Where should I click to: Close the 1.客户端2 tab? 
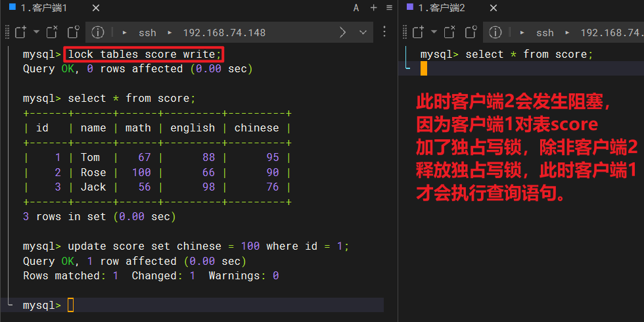[494, 8]
